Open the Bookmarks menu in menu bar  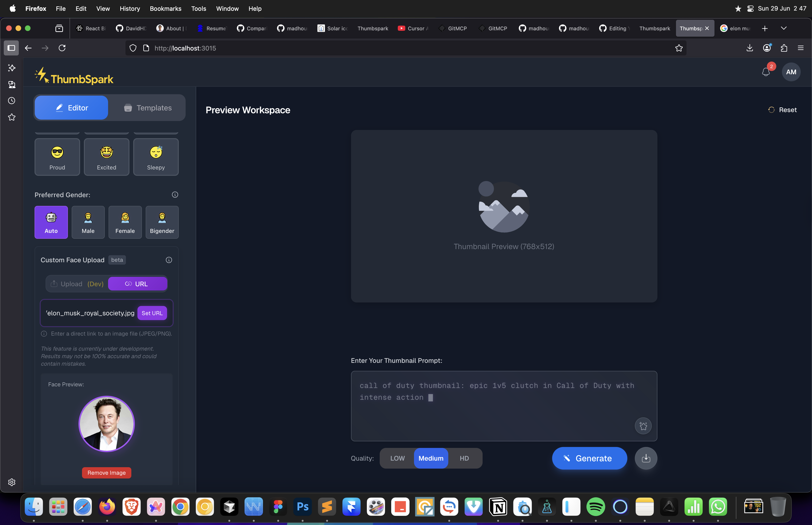pos(165,8)
